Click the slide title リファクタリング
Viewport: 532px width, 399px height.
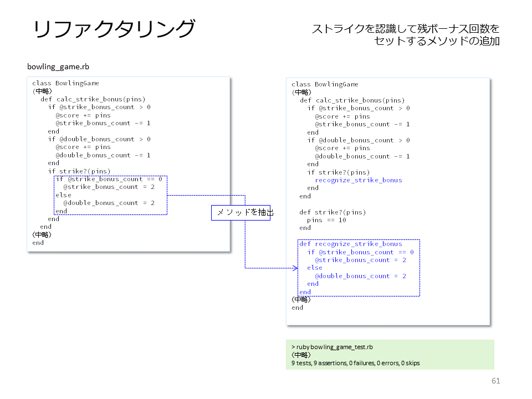pos(114,29)
